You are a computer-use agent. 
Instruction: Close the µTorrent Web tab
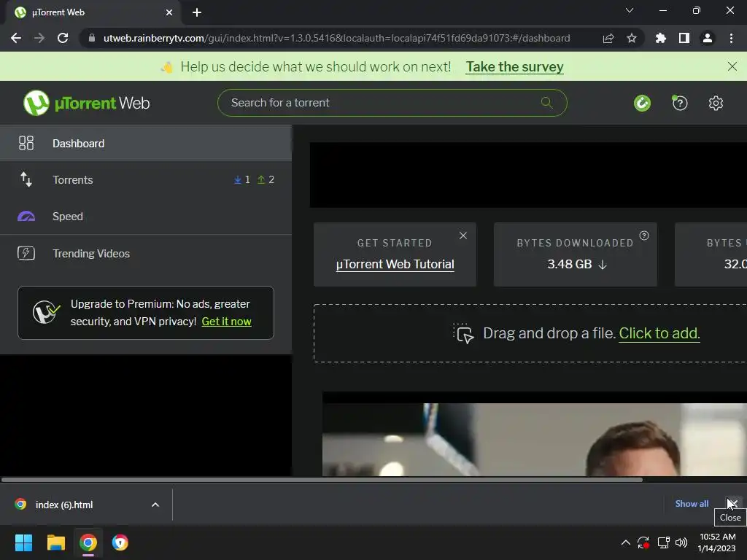169,12
